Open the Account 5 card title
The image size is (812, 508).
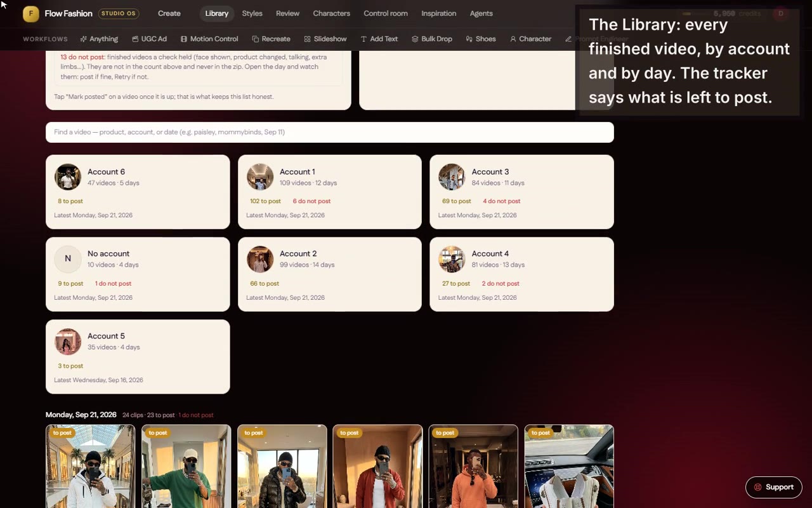(106, 336)
